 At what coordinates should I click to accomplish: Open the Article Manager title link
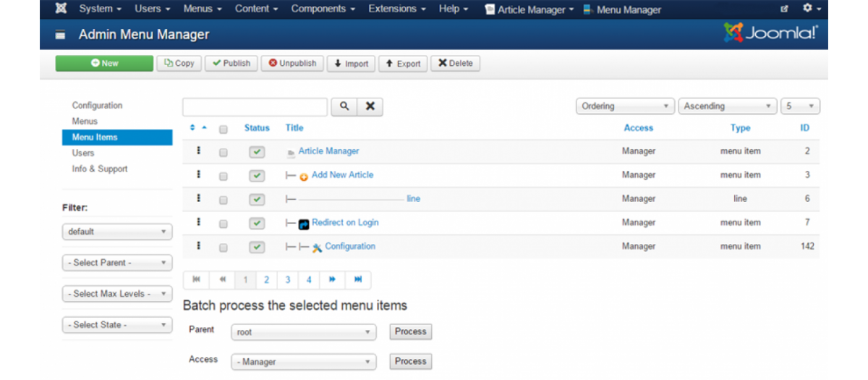tap(328, 151)
